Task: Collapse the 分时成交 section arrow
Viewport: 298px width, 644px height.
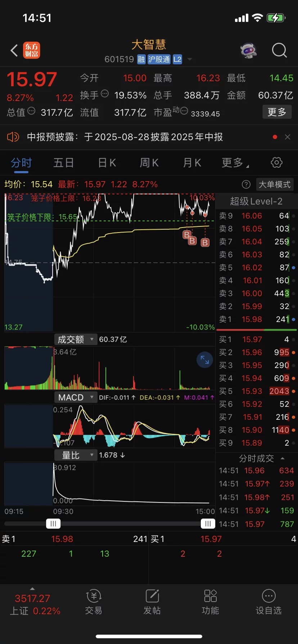Action: click(283, 458)
